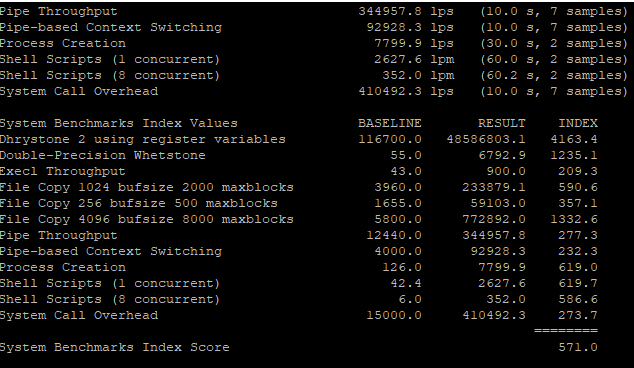The height and width of the screenshot is (368, 634).
Task: Click the index value 1332.6
Action: click(x=574, y=220)
